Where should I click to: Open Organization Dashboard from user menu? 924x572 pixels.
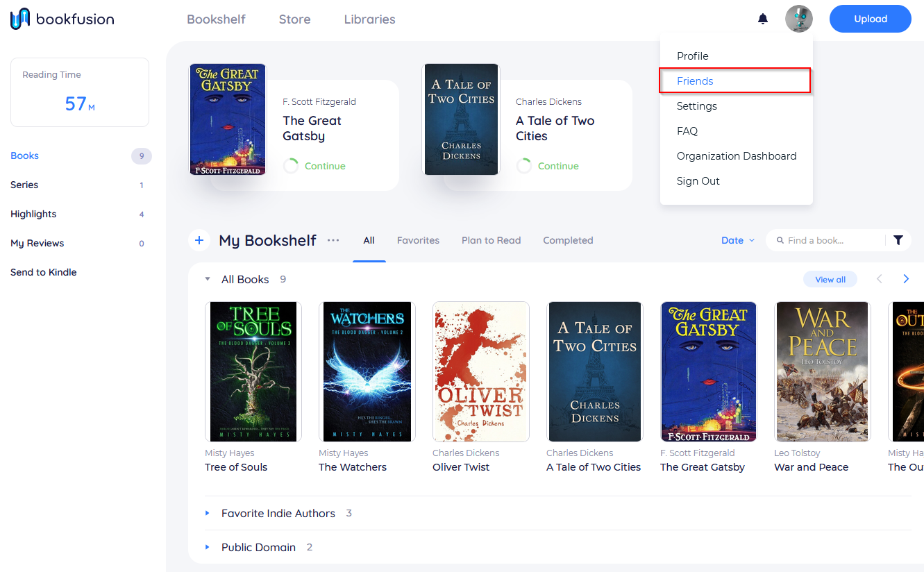737,156
